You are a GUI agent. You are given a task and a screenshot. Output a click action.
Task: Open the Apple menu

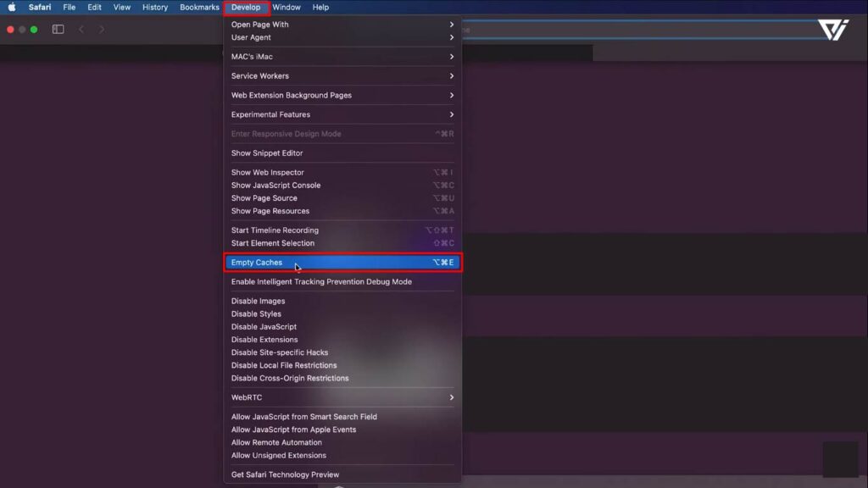pos(12,7)
